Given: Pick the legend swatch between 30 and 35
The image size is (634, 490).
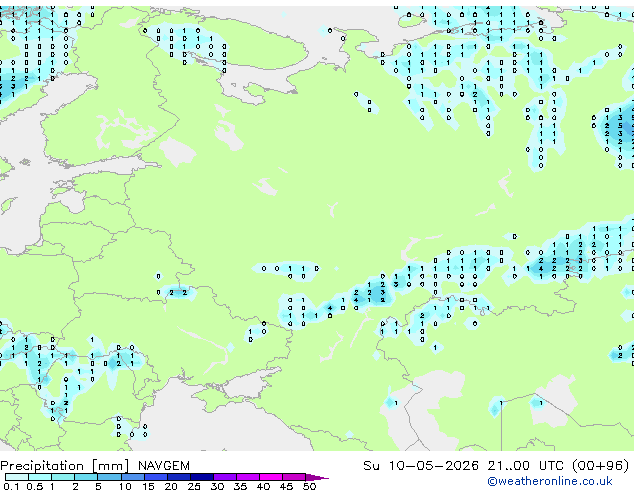Looking at the screenshot, I should (x=225, y=477).
